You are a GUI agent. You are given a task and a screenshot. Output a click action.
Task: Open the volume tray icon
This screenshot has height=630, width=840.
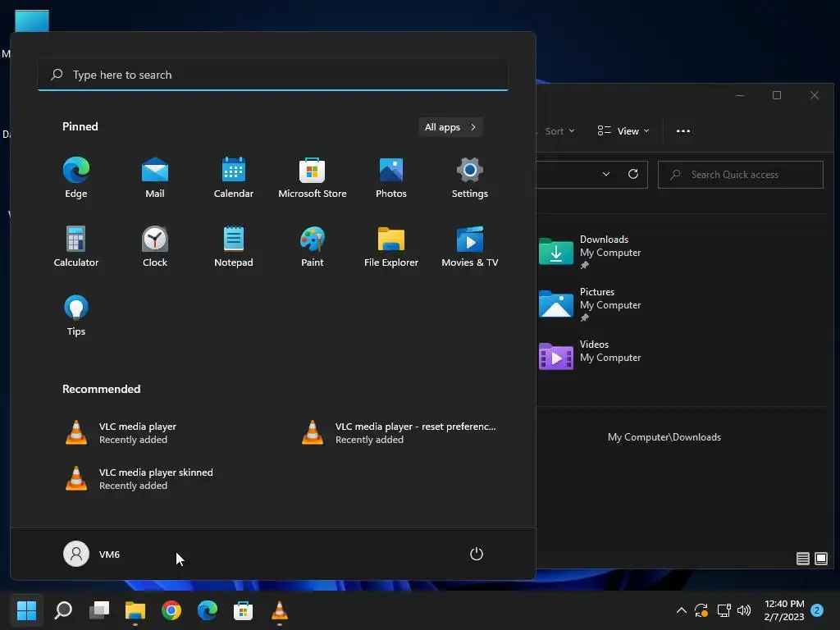(744, 610)
